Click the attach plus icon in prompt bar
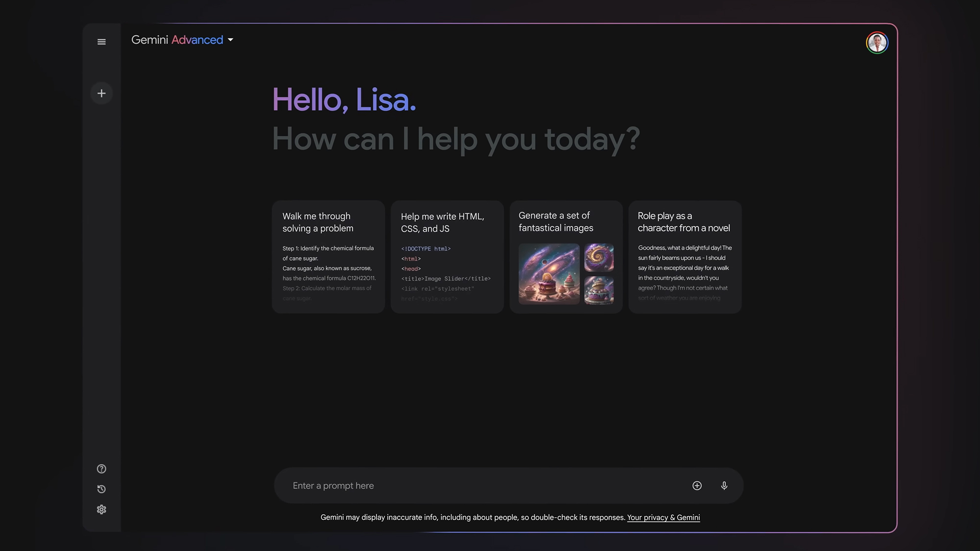This screenshot has height=551, width=980. 697,486
